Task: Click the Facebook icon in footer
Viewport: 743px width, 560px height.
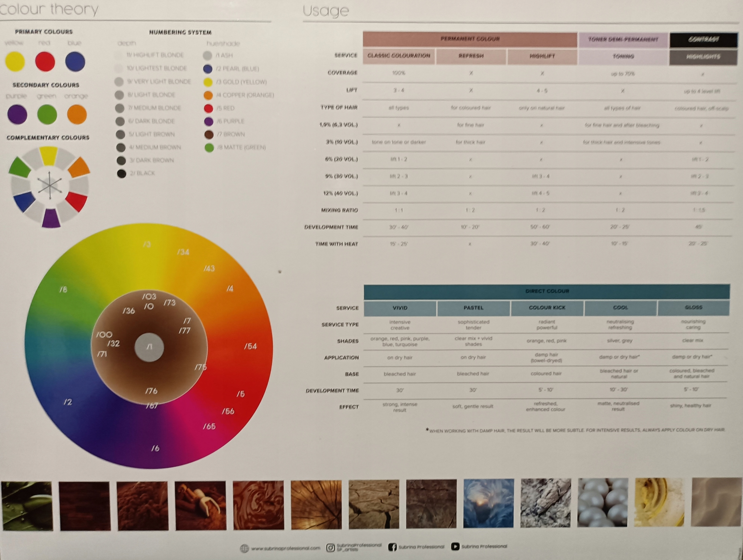Action: [x=392, y=547]
